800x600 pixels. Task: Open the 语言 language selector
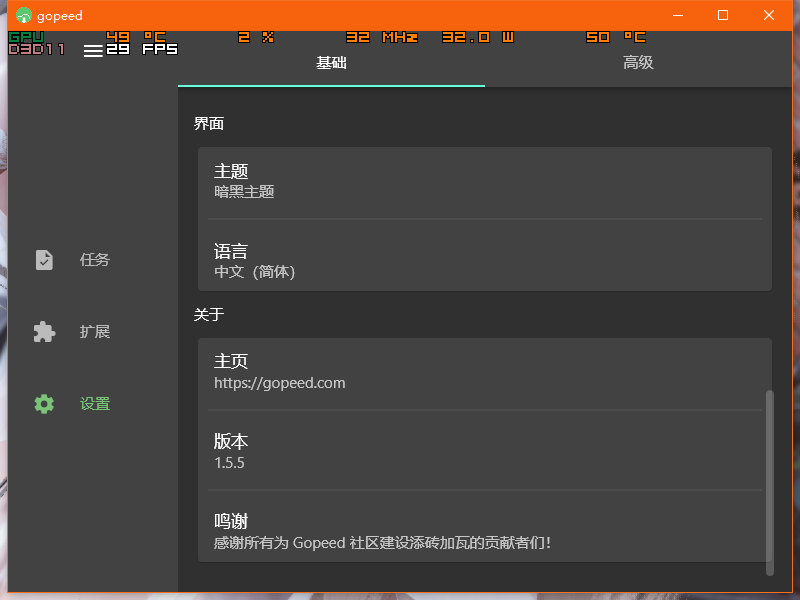484,260
